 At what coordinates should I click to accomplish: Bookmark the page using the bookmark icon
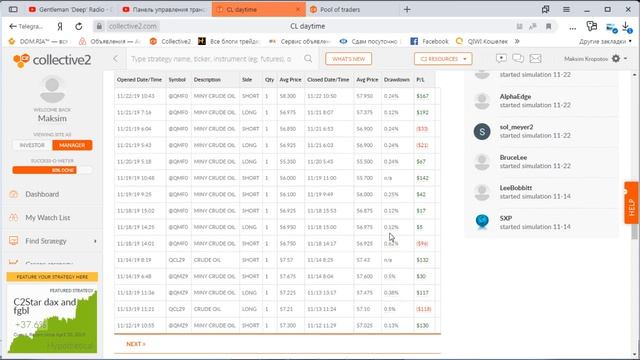(x=549, y=26)
